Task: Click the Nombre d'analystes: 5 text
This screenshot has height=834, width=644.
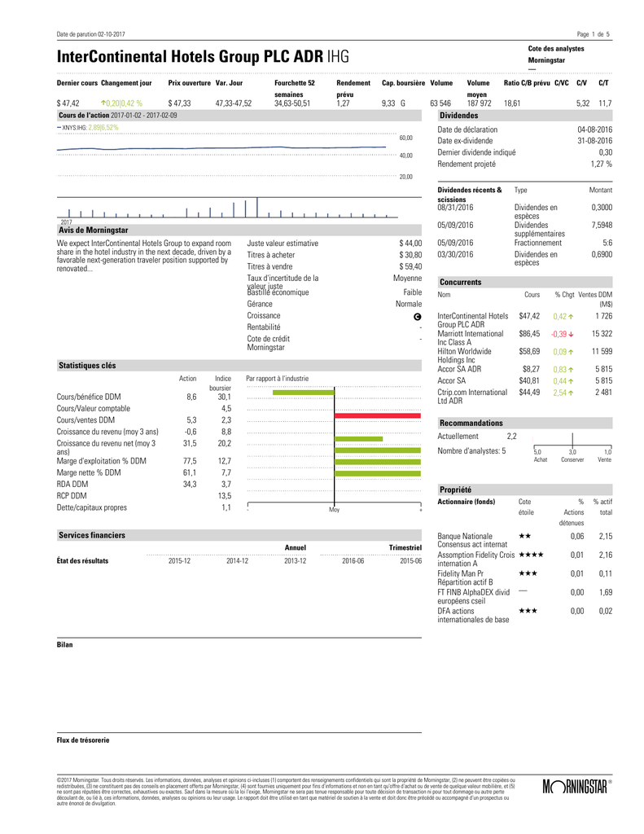Action: pyautogui.click(x=471, y=451)
